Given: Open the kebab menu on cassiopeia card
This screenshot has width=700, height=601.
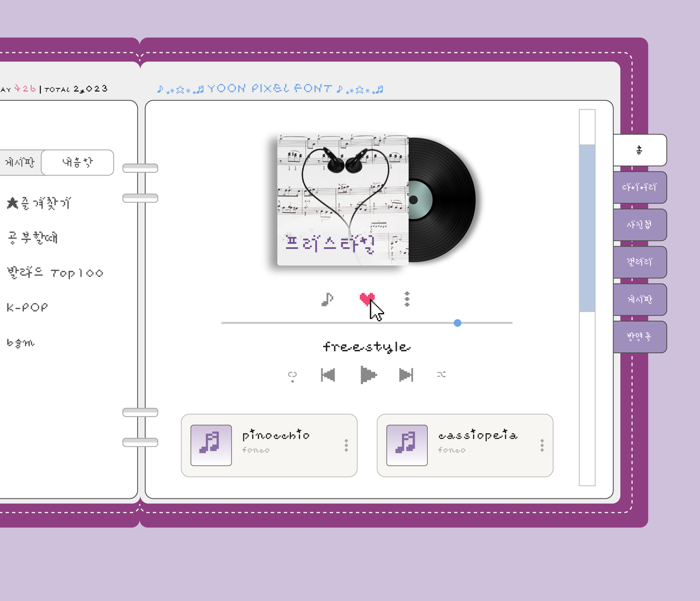Looking at the screenshot, I should point(541,445).
